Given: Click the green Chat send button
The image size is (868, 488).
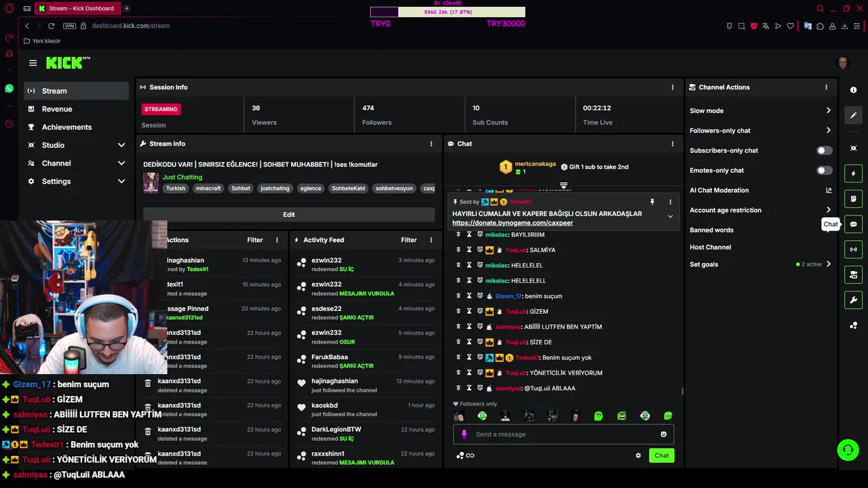Looking at the screenshot, I should (x=662, y=455).
